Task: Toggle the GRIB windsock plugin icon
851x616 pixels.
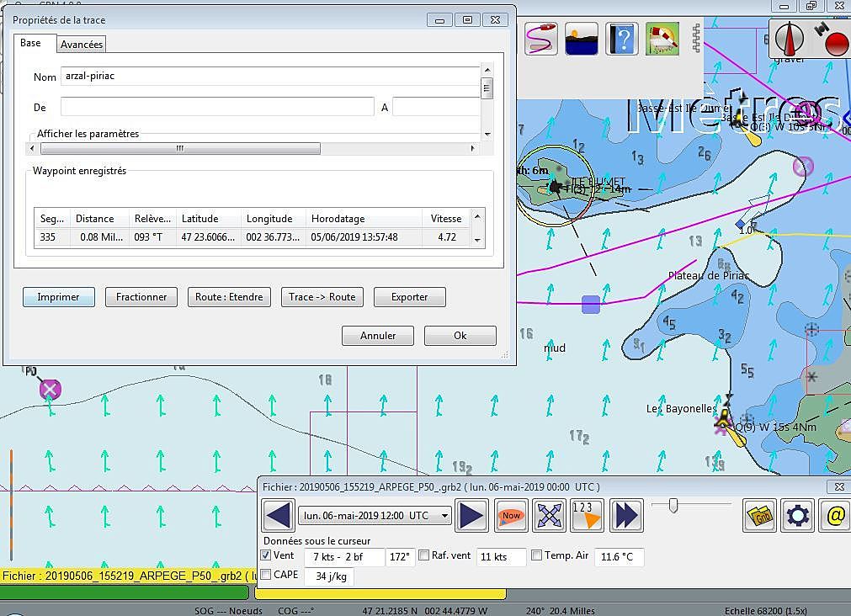Action: click(662, 39)
